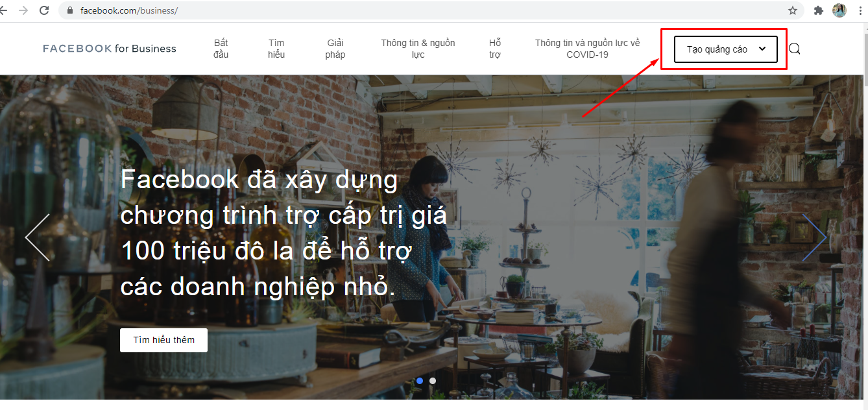Screen dimensions: 868x410
Task: Open Thông tin & nguồn lực menu
Action: click(x=418, y=49)
